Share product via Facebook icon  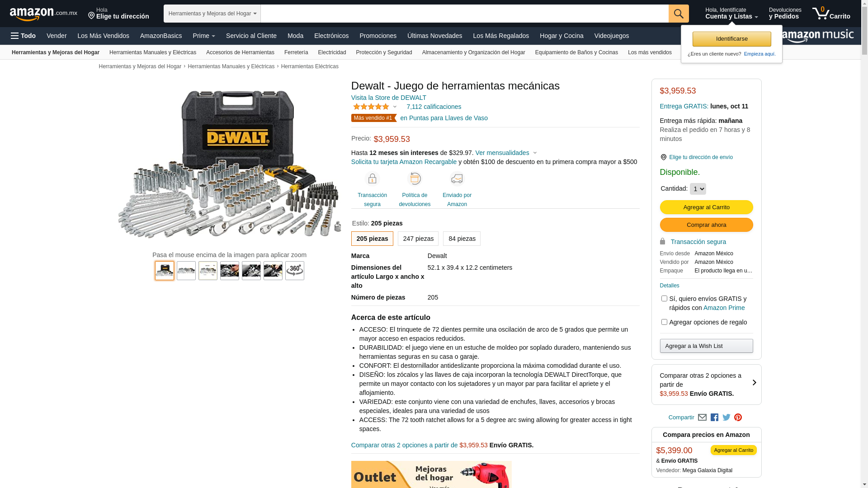pos(714,418)
